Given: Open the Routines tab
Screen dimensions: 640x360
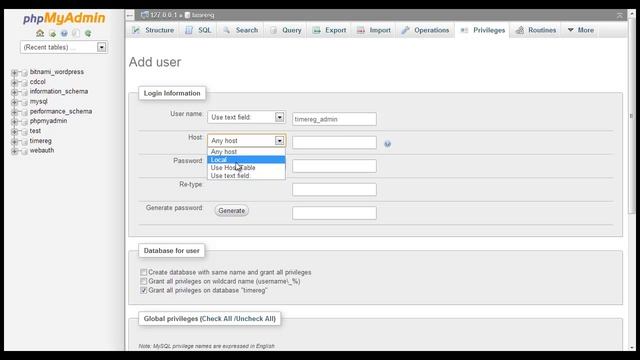Looking at the screenshot, I should coord(536,30).
